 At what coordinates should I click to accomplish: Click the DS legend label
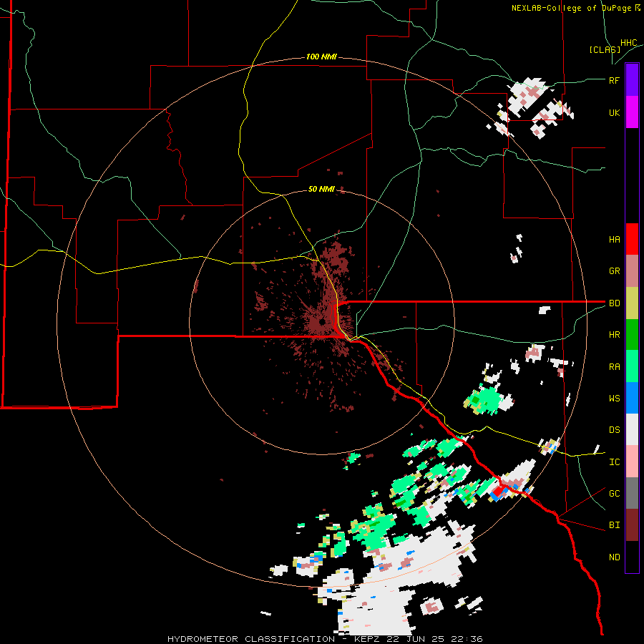(614, 430)
